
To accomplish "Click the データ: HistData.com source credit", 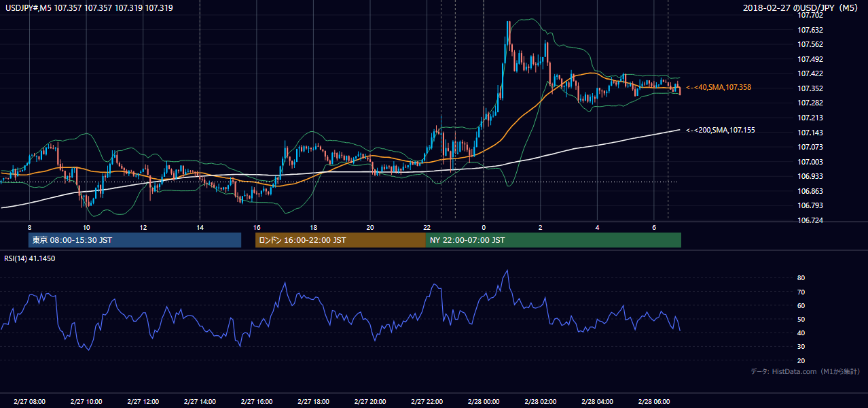I will click(x=805, y=371).
